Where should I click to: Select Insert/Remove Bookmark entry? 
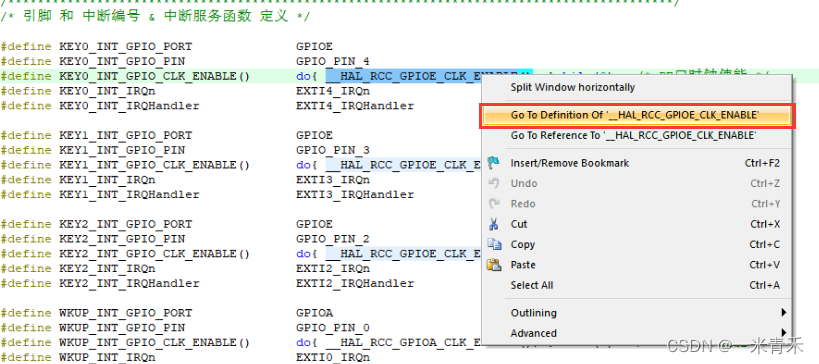tap(636, 163)
